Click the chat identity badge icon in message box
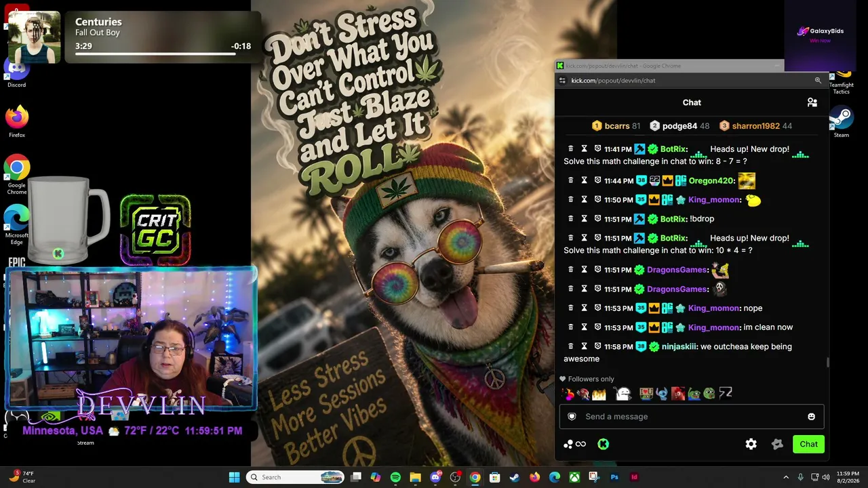Screen dimensions: 868x488 [x=572, y=417]
